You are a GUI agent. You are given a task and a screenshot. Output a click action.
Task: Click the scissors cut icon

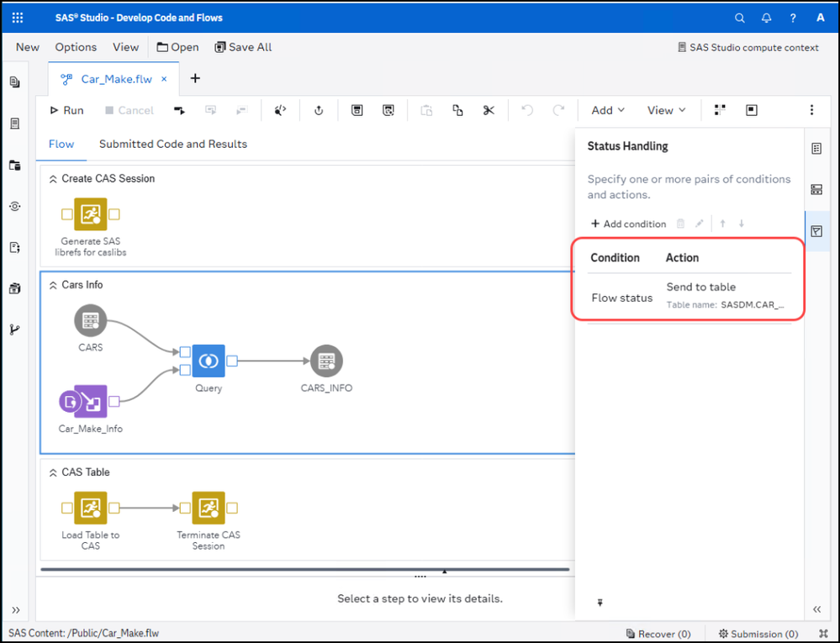489,110
